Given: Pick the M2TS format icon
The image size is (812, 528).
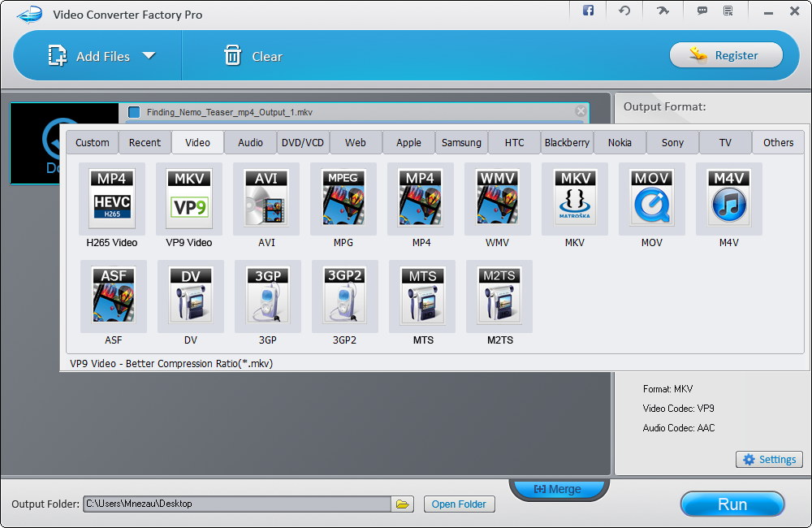Looking at the screenshot, I should [x=499, y=296].
